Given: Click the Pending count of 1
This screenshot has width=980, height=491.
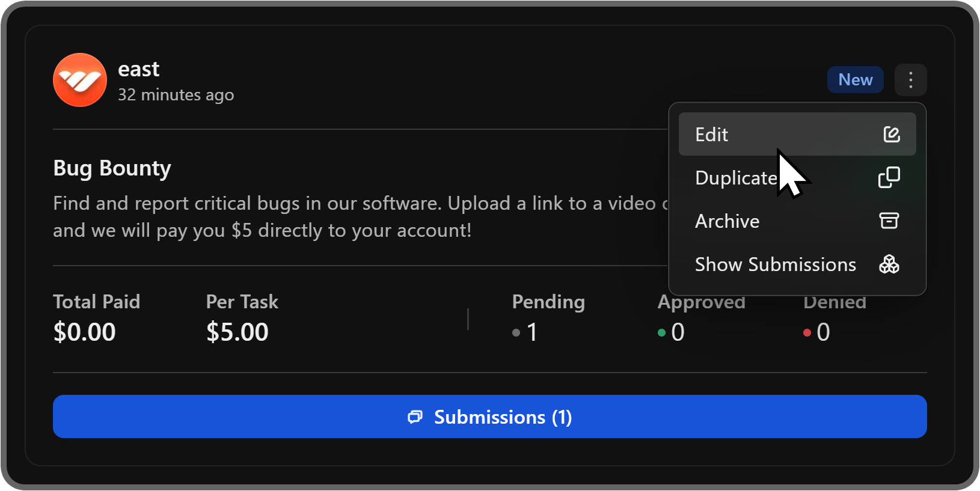Looking at the screenshot, I should pyautogui.click(x=531, y=332).
